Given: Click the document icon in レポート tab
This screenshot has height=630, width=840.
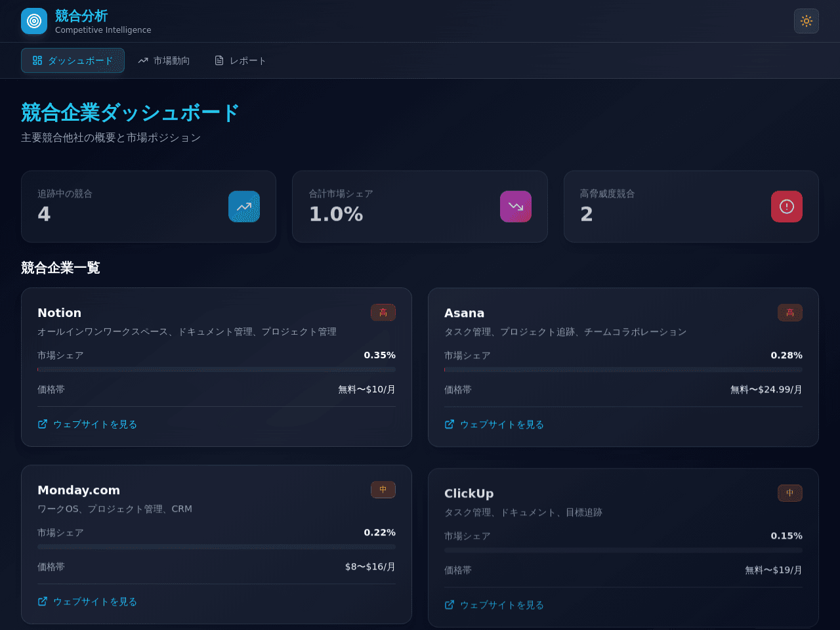Looking at the screenshot, I should (x=219, y=60).
